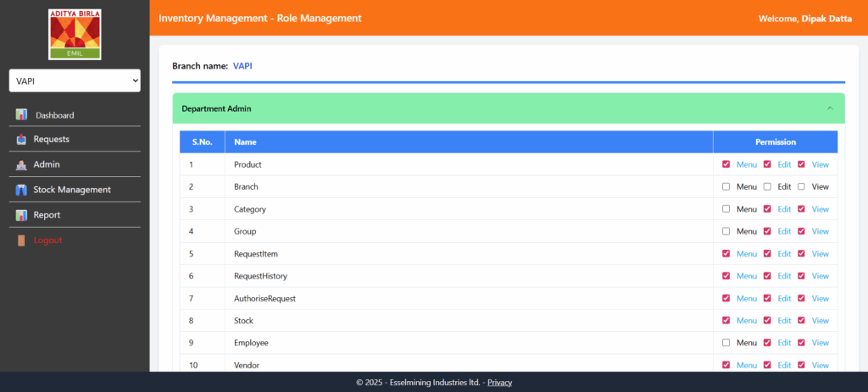
Task: Select the Employee name cell
Action: pyautogui.click(x=469, y=343)
